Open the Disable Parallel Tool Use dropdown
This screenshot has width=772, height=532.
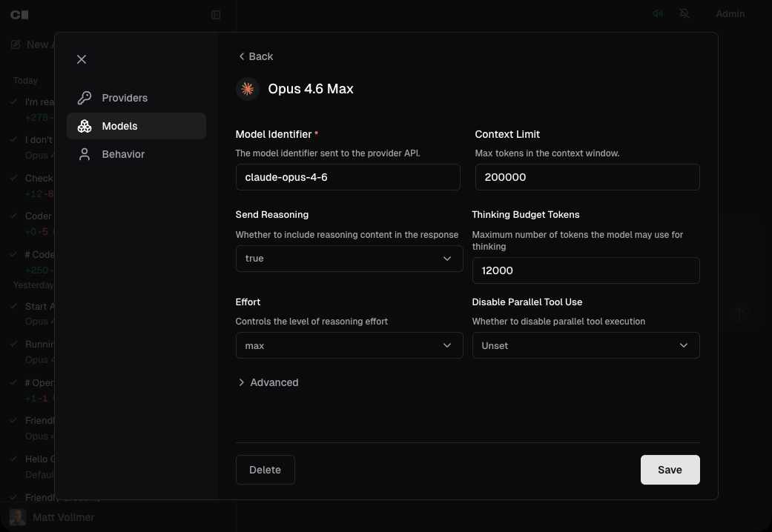click(586, 345)
